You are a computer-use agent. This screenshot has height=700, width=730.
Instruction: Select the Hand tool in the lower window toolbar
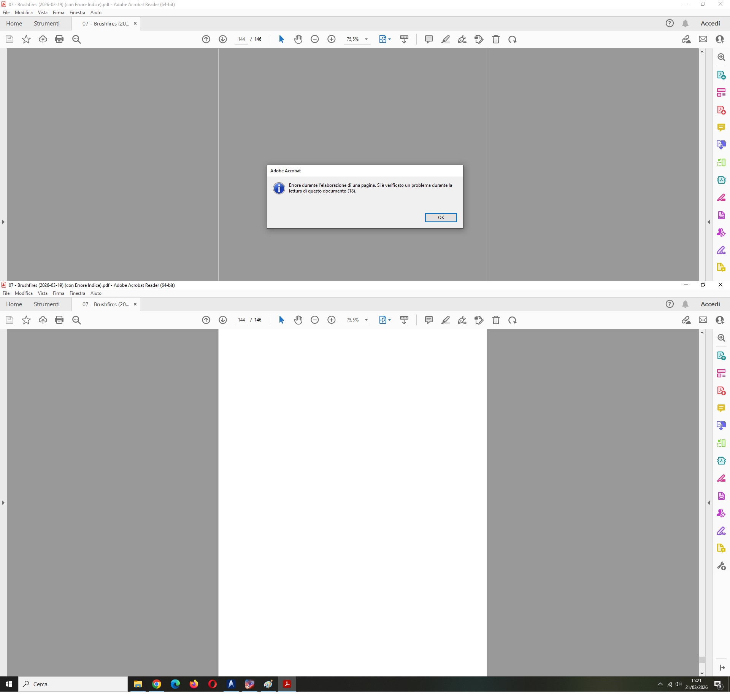(298, 320)
